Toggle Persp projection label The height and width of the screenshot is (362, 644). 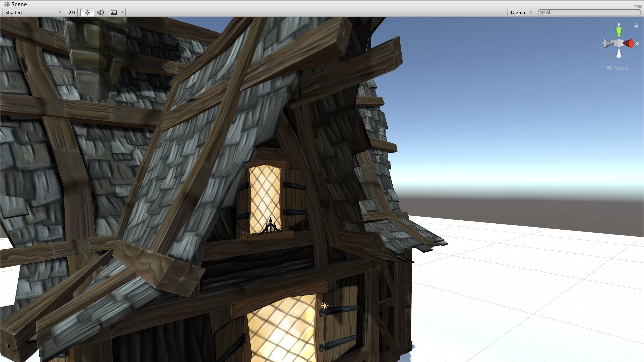coord(618,68)
